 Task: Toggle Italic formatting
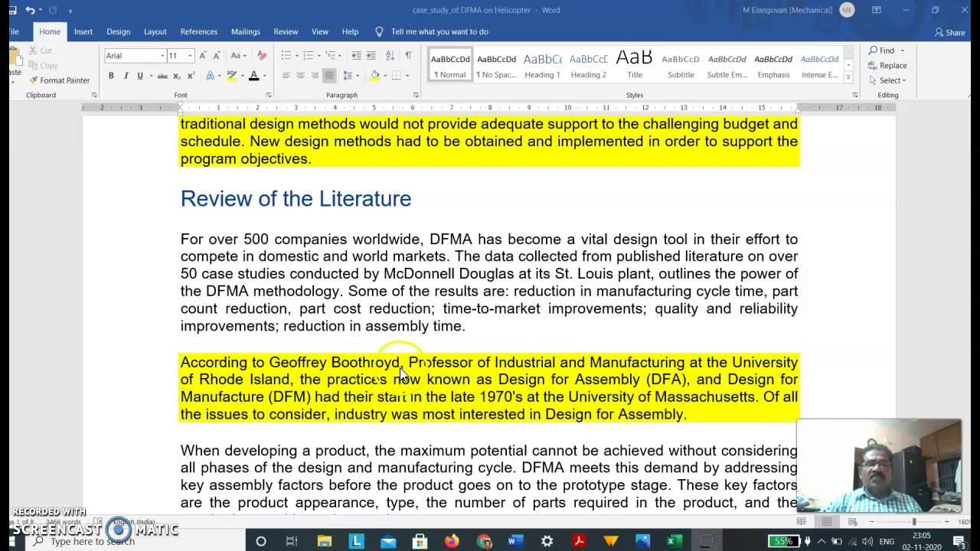pos(126,76)
